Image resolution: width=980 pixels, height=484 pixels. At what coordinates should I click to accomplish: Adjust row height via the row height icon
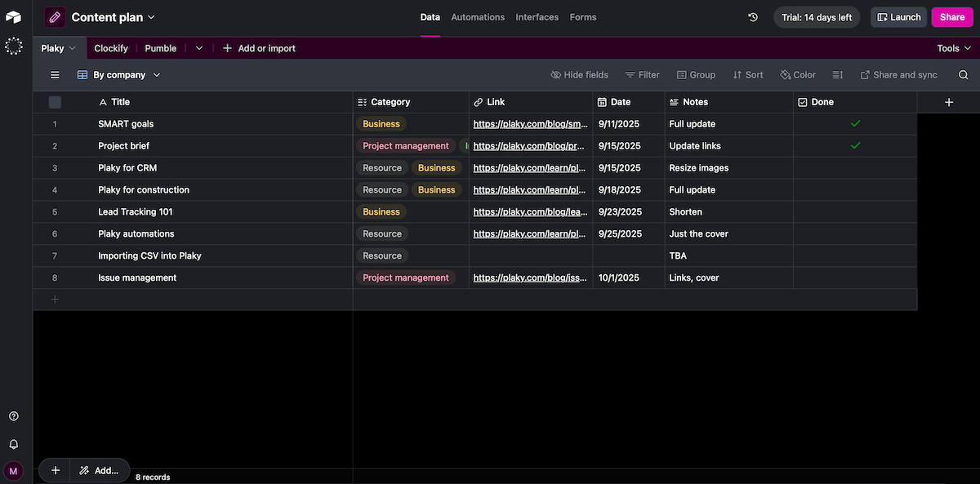tap(836, 74)
